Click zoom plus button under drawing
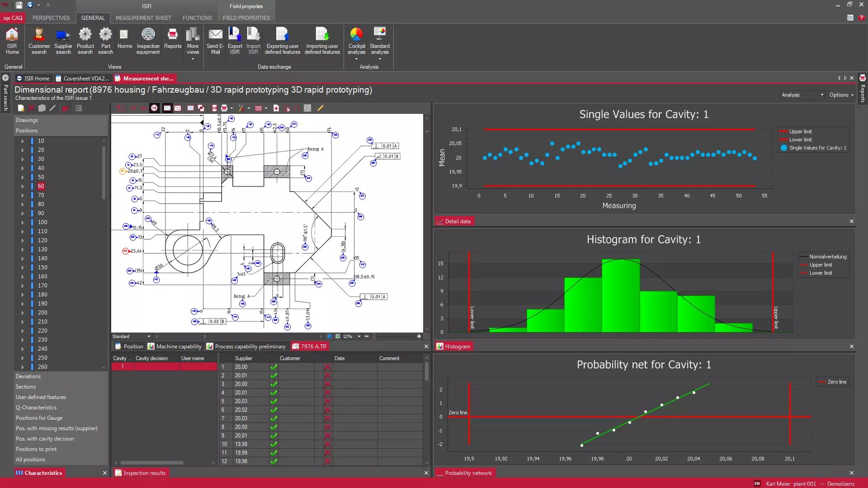 coord(419,337)
